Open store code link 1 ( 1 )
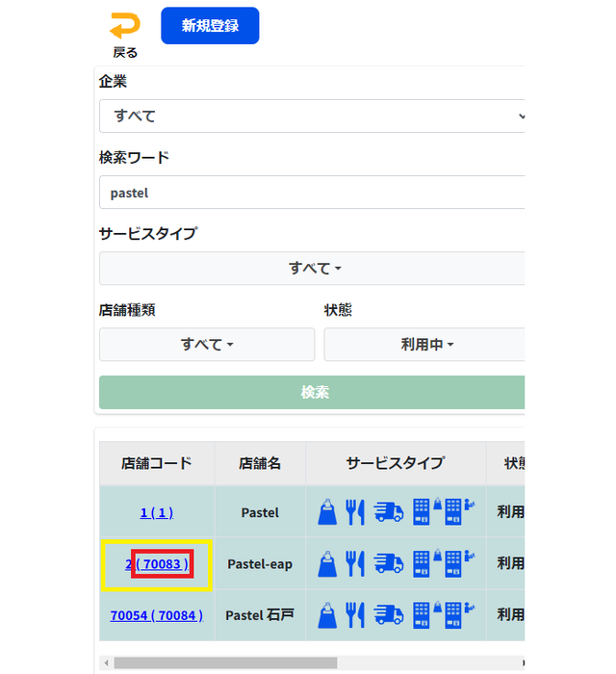 (x=156, y=513)
